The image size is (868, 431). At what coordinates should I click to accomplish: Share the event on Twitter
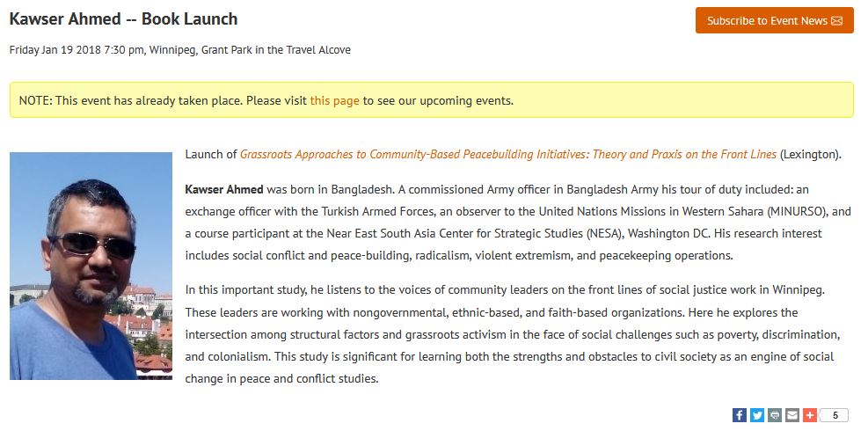[x=757, y=415]
